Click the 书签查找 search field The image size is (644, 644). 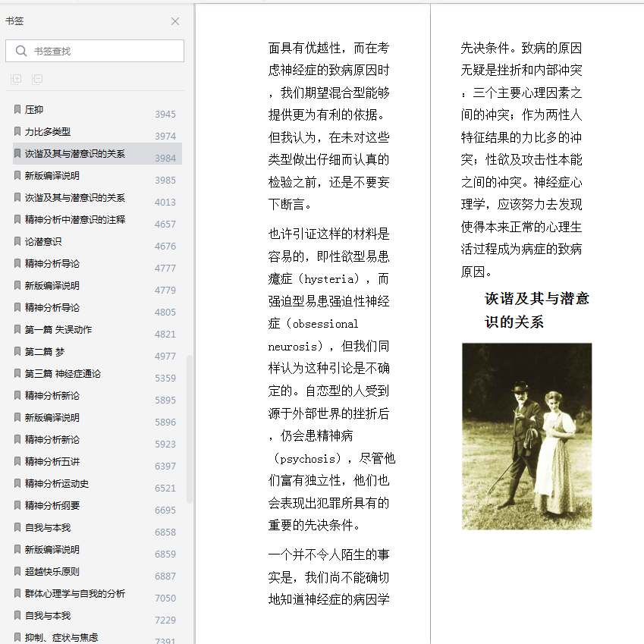[x=95, y=51]
